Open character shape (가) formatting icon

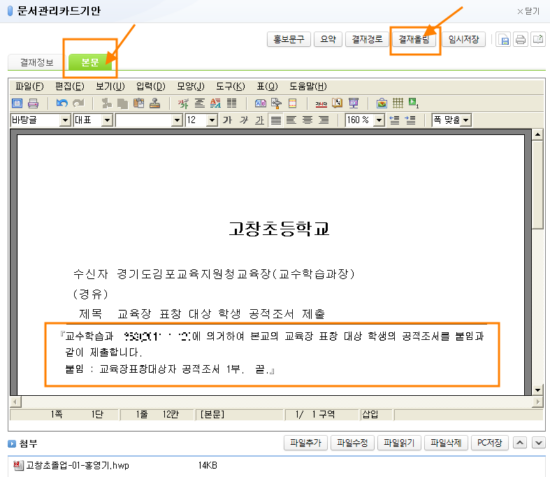(x=183, y=103)
